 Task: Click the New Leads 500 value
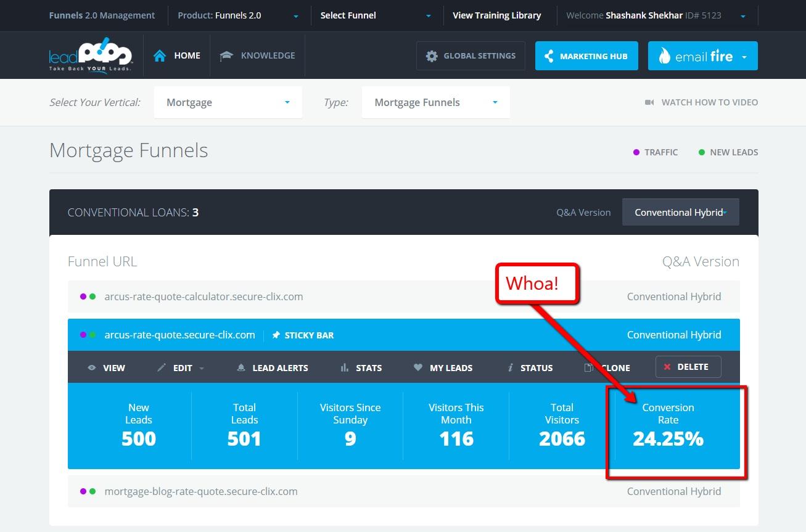pyautogui.click(x=139, y=439)
